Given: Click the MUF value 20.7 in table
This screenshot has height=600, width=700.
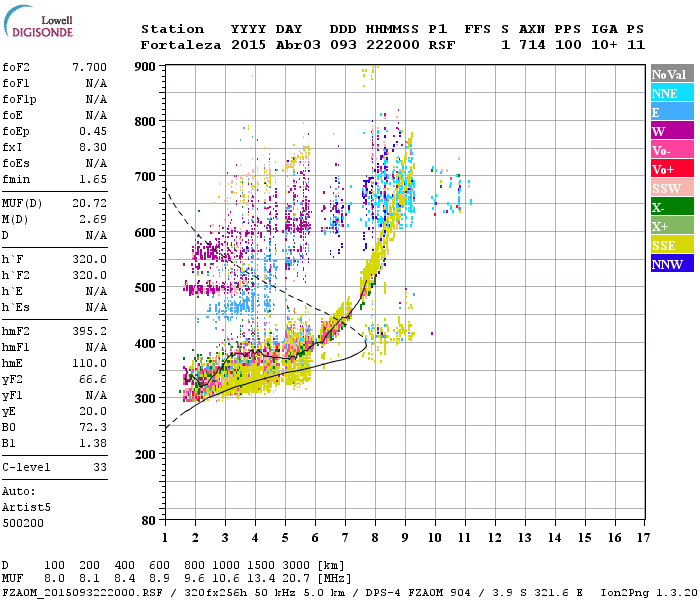Looking at the screenshot, I should coord(296,579).
